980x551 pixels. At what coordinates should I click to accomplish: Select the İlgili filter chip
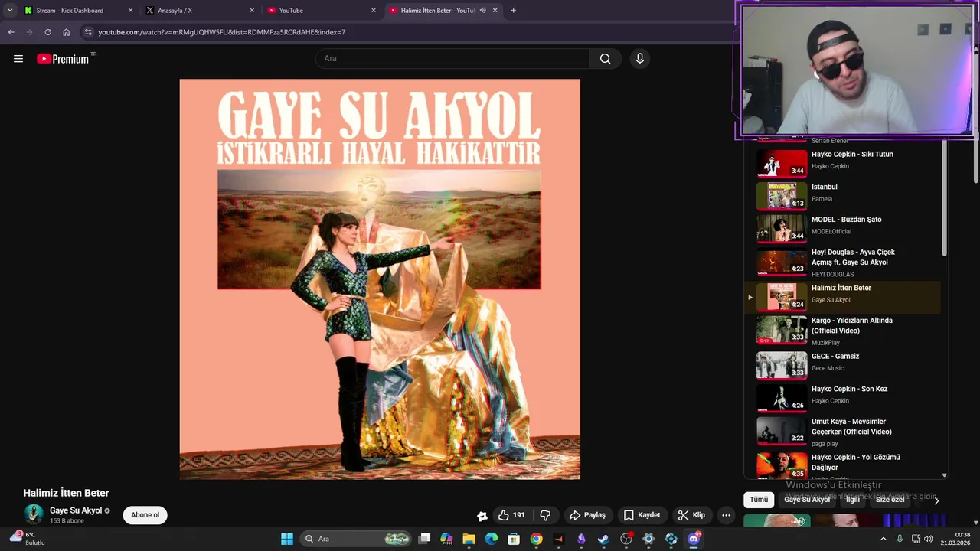[x=853, y=500]
